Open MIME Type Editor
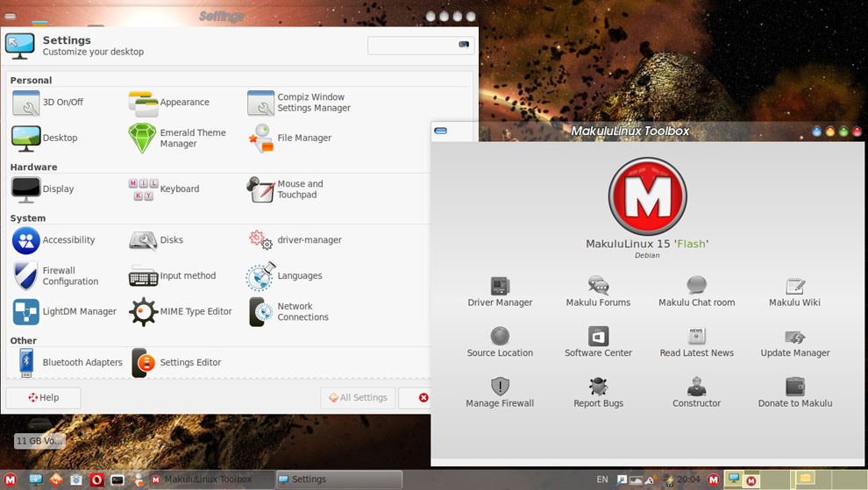Viewport: 868px width, 490px height. coord(181,312)
